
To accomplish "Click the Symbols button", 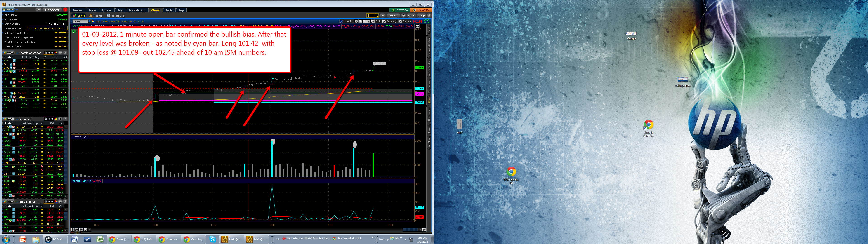I will (x=393, y=16).
